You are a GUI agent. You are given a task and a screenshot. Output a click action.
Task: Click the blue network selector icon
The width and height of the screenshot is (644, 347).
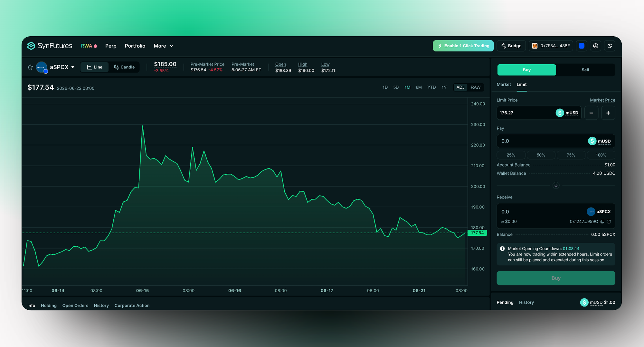[582, 46]
